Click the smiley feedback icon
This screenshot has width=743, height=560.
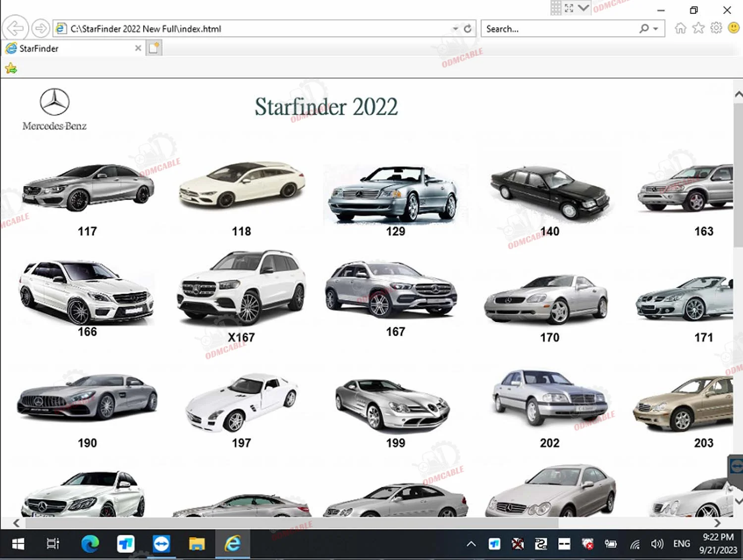tap(734, 28)
